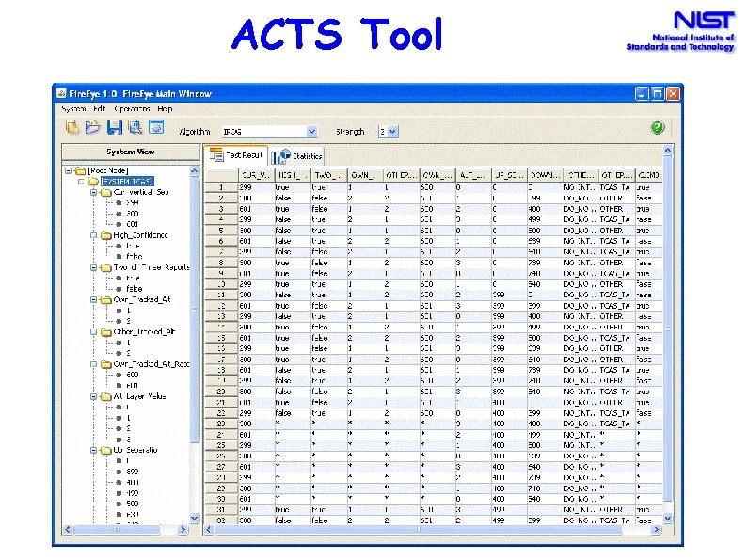Click the New System toolbar icon
Screen dimensions: 747x560
click(72, 127)
